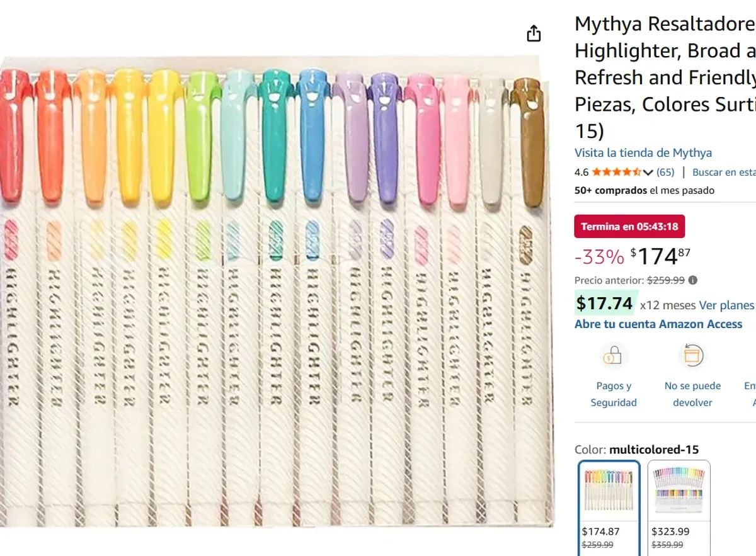Expand the rating breakdown chevron
This screenshot has width=756, height=556.
point(648,173)
